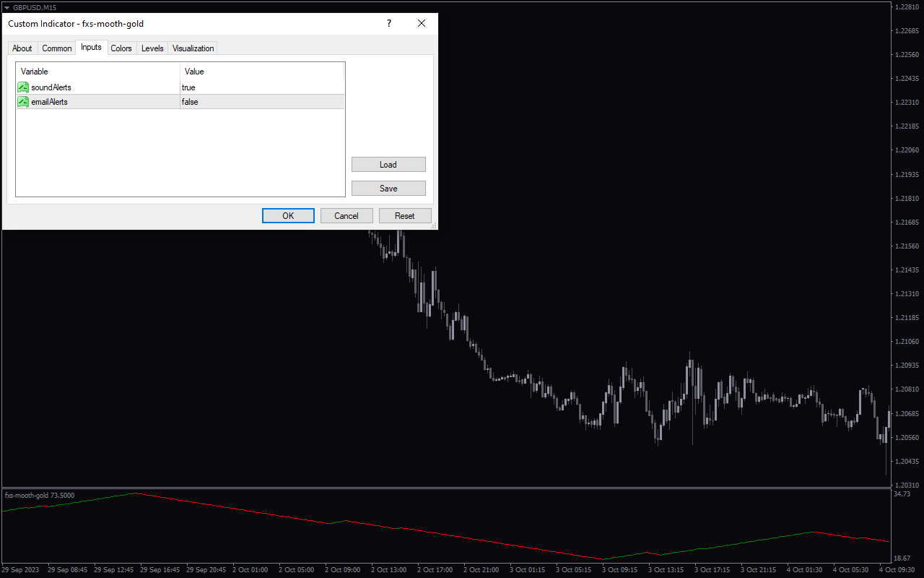Click the Reset button
The height and width of the screenshot is (578, 924).
(405, 216)
